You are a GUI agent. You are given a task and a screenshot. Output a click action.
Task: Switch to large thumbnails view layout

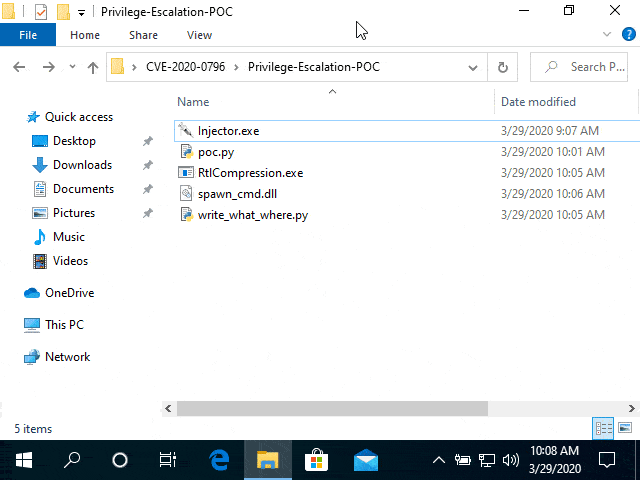(x=625, y=428)
